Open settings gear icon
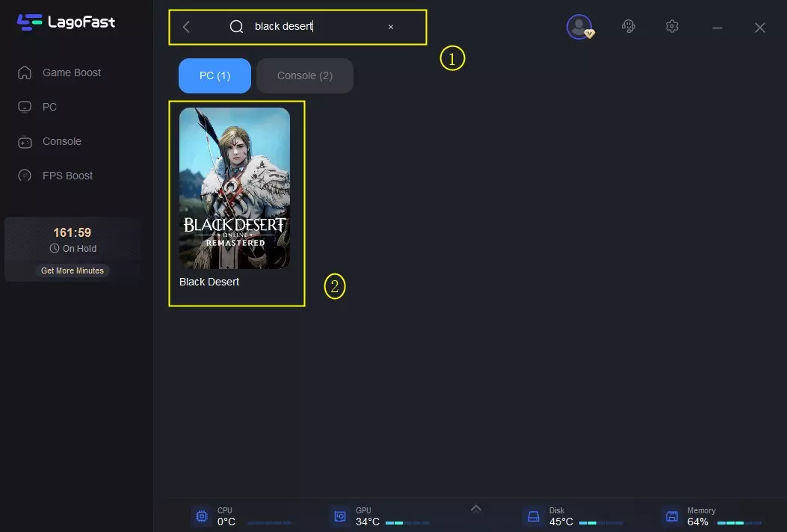 tap(672, 26)
